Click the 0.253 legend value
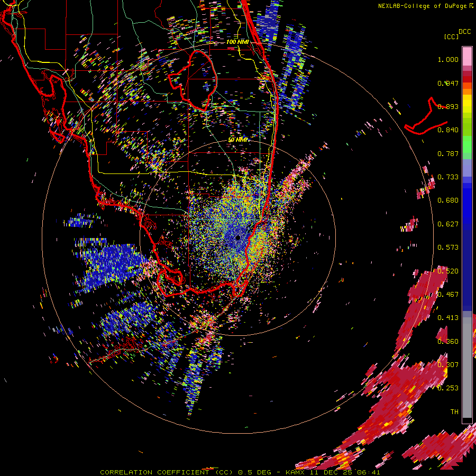The height and width of the screenshot is (476, 476). pos(448,388)
